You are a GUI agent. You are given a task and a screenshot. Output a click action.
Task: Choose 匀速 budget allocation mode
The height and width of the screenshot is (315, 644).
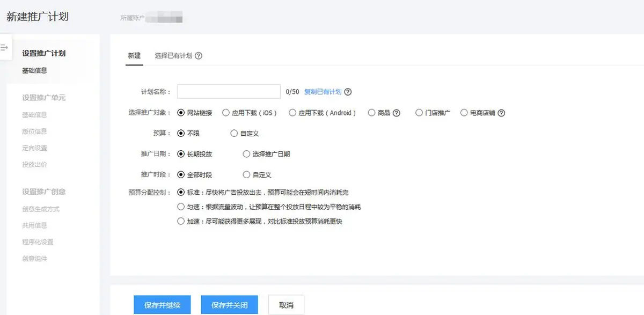click(x=181, y=207)
